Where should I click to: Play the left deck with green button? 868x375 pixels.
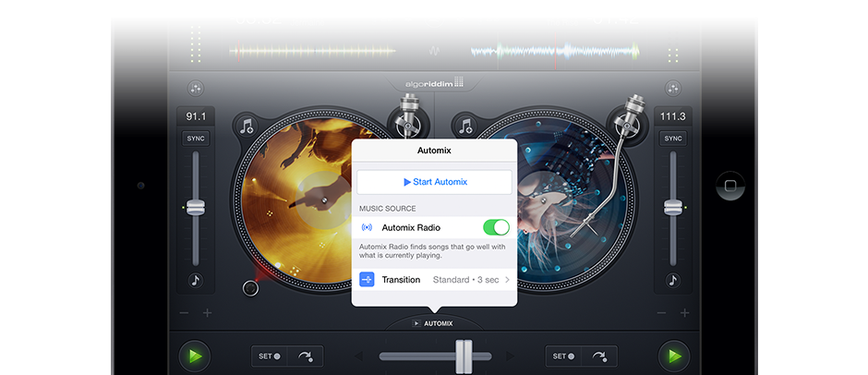click(194, 356)
